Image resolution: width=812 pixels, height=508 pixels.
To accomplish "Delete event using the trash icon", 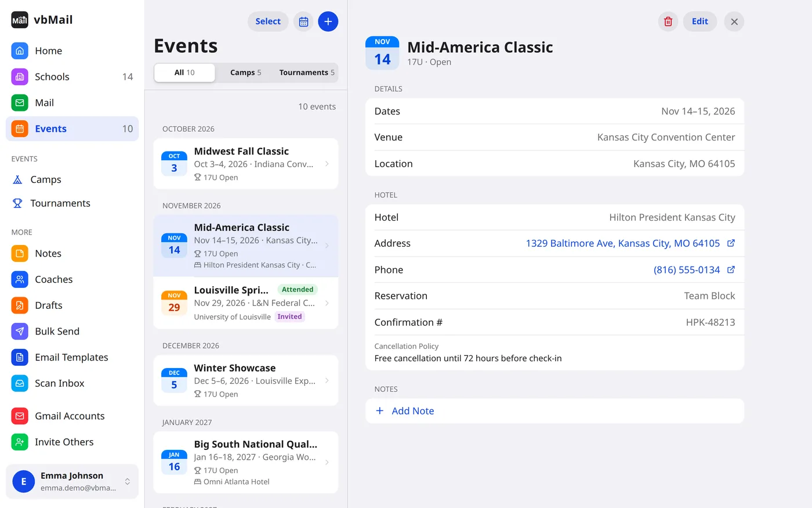I will click(668, 21).
